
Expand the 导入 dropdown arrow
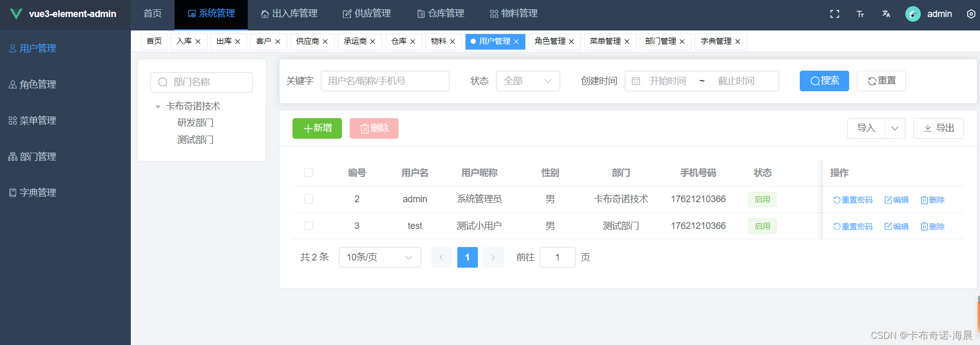pos(895,128)
